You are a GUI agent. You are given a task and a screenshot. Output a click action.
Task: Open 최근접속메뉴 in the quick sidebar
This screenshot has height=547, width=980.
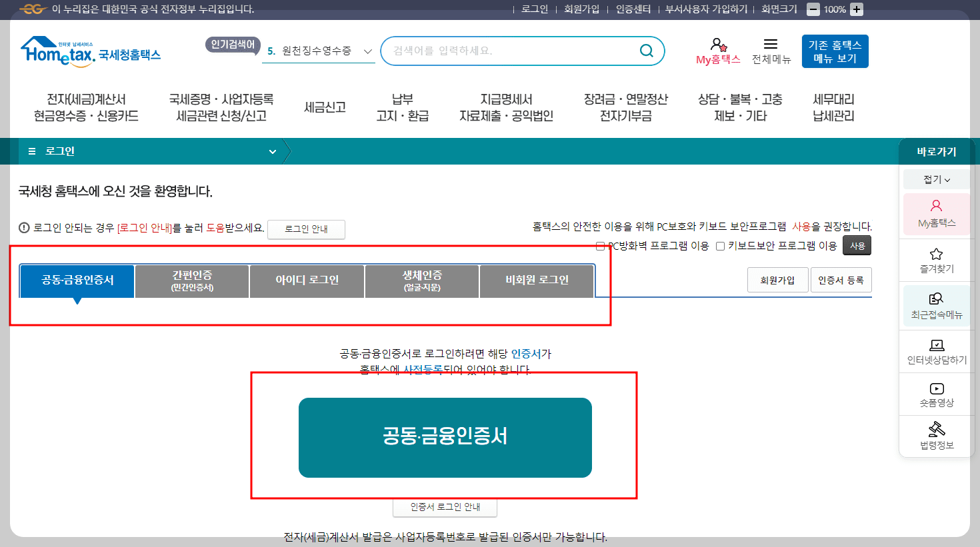(x=936, y=306)
